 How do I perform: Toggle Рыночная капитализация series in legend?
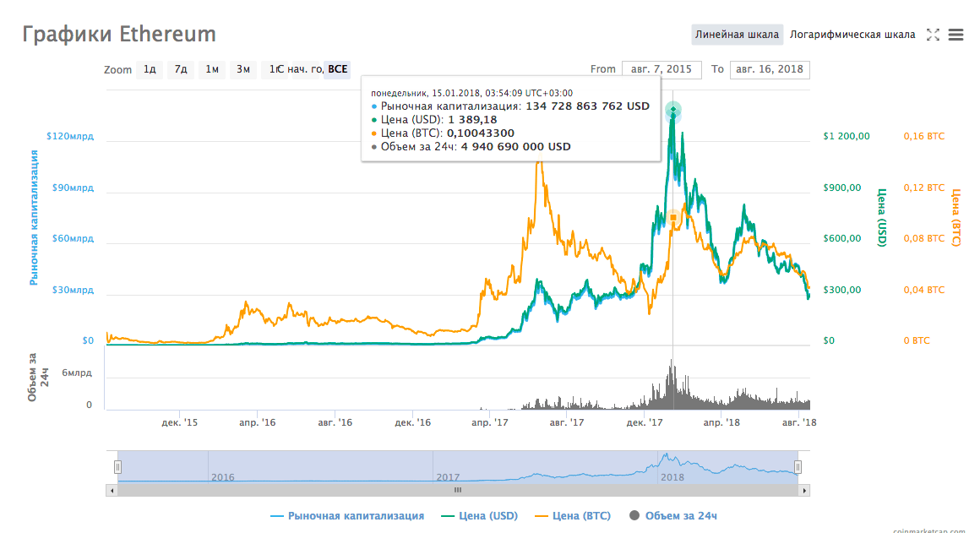[x=347, y=516]
